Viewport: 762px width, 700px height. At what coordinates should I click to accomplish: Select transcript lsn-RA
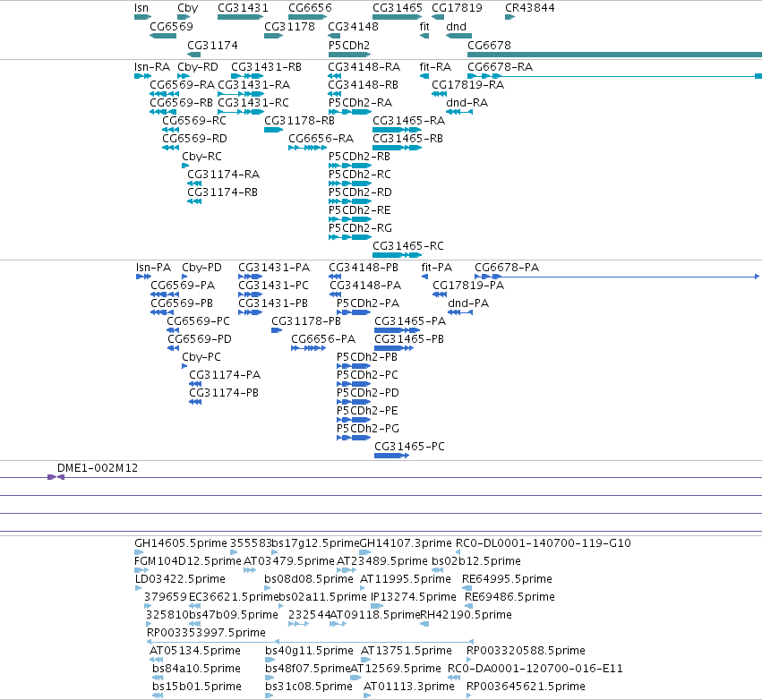click(143, 76)
